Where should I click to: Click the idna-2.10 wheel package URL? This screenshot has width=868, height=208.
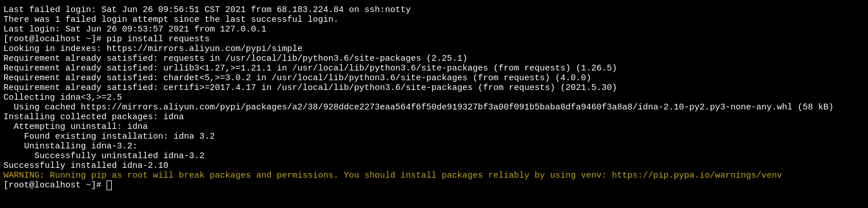coord(437,107)
